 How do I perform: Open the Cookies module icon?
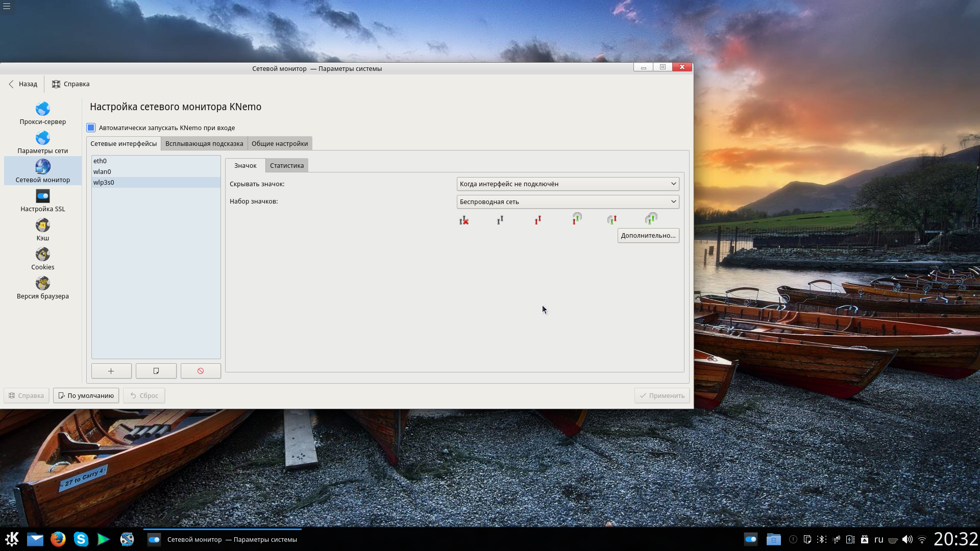tap(43, 255)
